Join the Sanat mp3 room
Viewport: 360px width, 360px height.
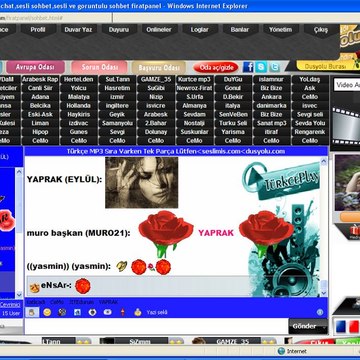272,123
